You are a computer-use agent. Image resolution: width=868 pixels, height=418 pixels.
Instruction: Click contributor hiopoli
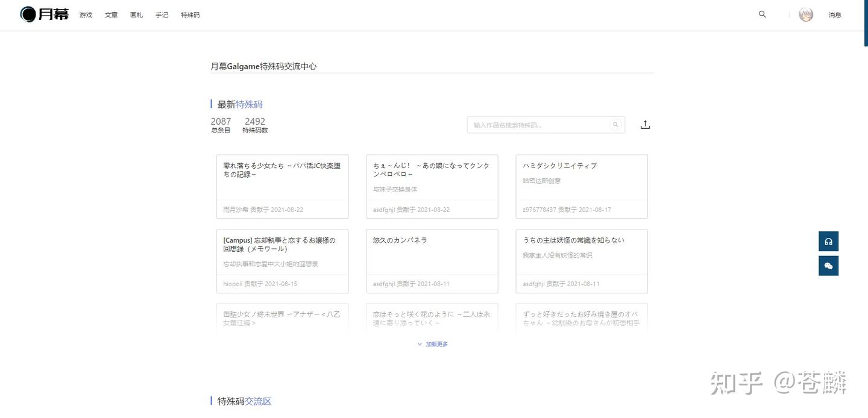232,284
